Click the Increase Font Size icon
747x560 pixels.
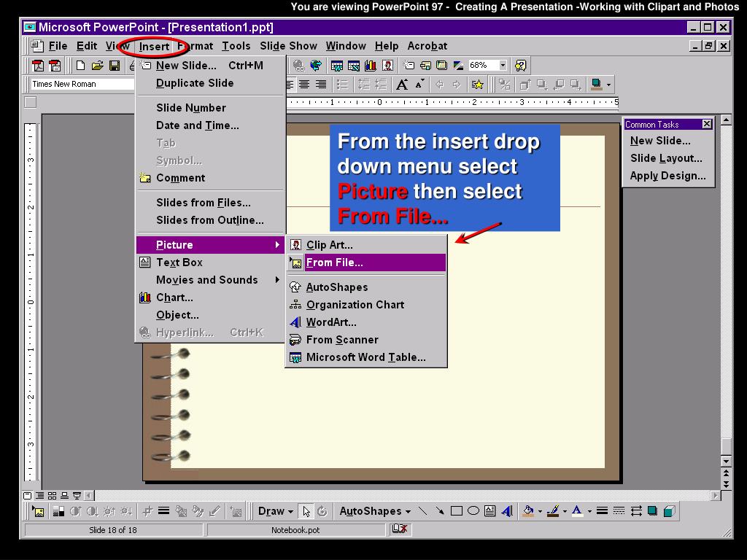402,85
